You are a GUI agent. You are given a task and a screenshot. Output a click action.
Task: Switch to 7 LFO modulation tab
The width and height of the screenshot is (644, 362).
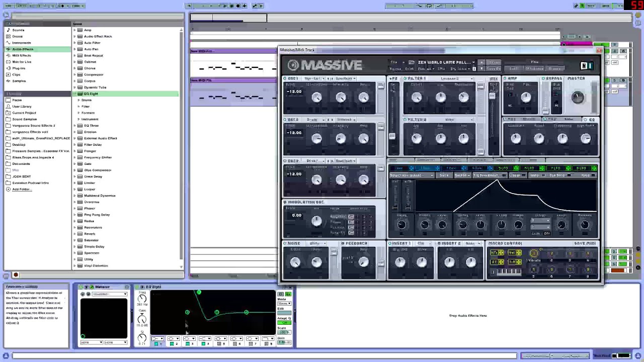(559, 168)
